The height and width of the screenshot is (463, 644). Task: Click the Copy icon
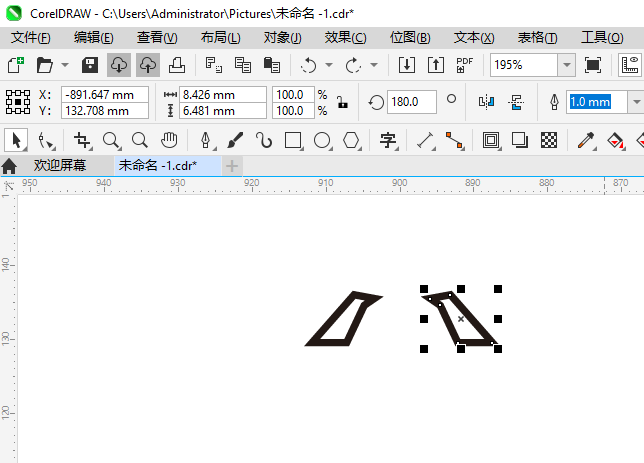[x=243, y=65]
